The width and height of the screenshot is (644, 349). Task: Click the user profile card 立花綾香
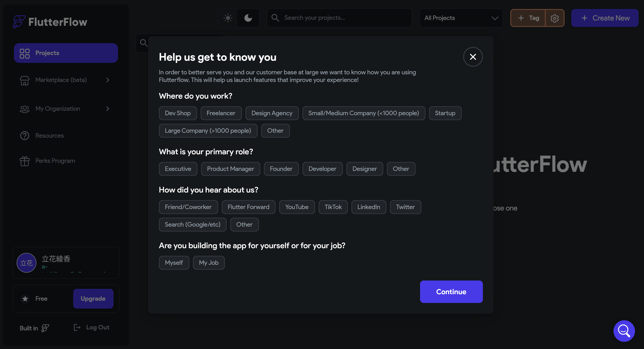coord(66,263)
